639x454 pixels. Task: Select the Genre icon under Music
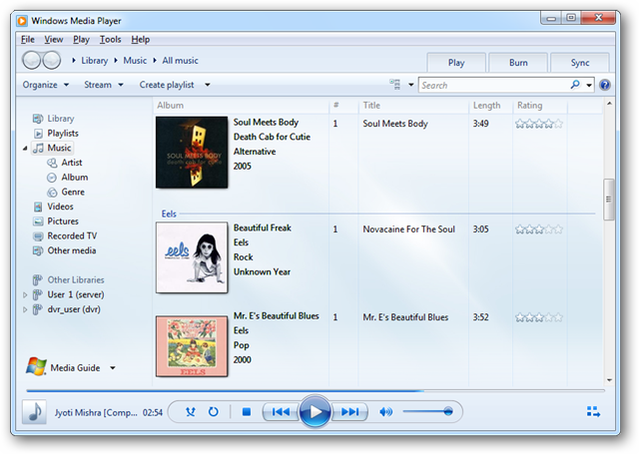click(52, 192)
